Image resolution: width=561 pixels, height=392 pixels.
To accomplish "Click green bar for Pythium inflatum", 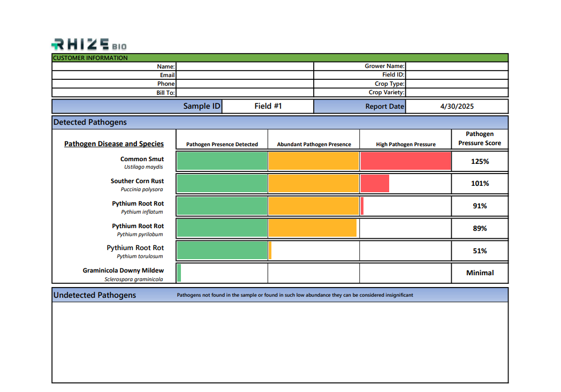I will click(222, 206).
